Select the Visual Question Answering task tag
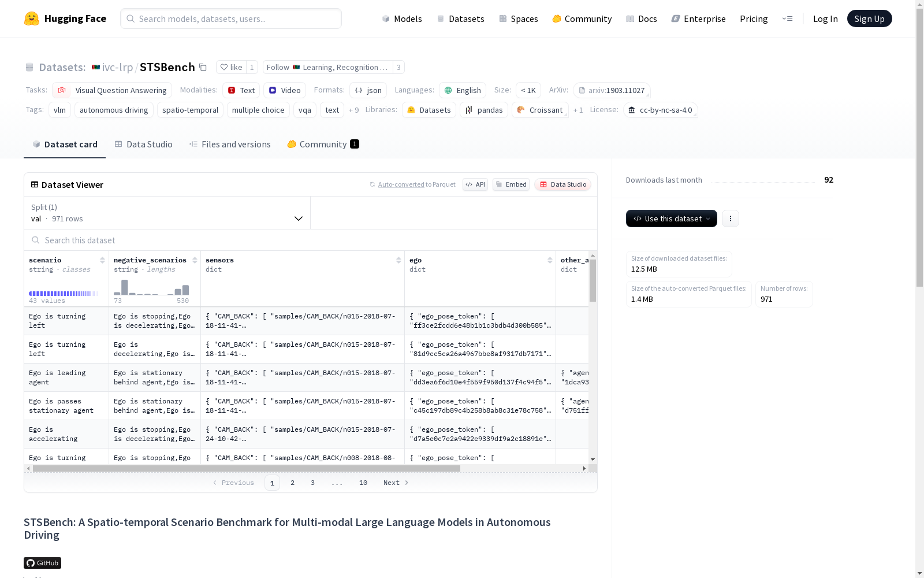This screenshot has width=924, height=578. point(112,90)
